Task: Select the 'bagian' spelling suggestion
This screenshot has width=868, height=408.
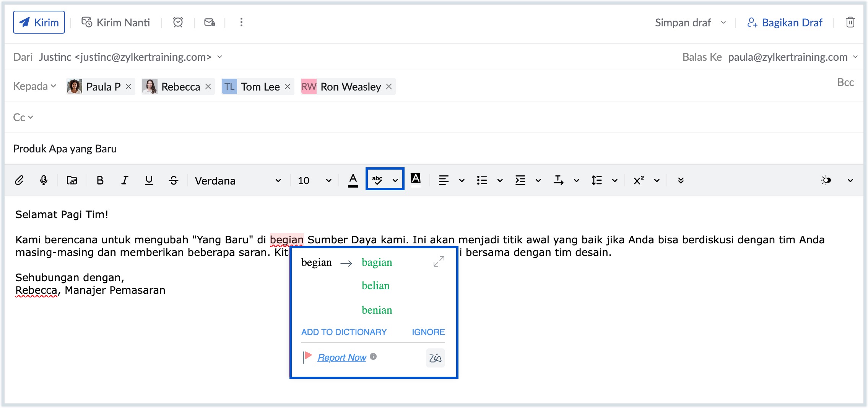Action: [377, 262]
